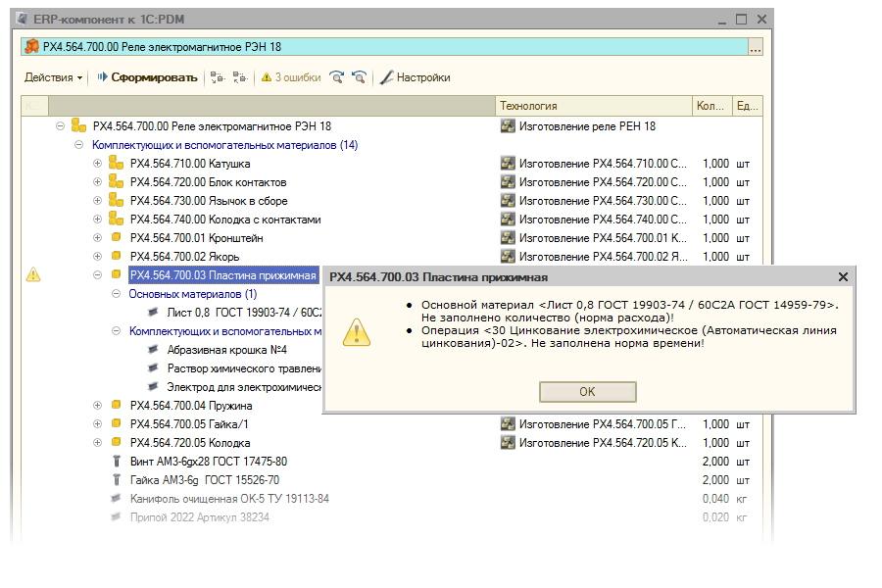The width and height of the screenshot is (882, 588).
Task: Expand the РХ4.564.720.00 Блок контактов node
Action: (x=97, y=182)
